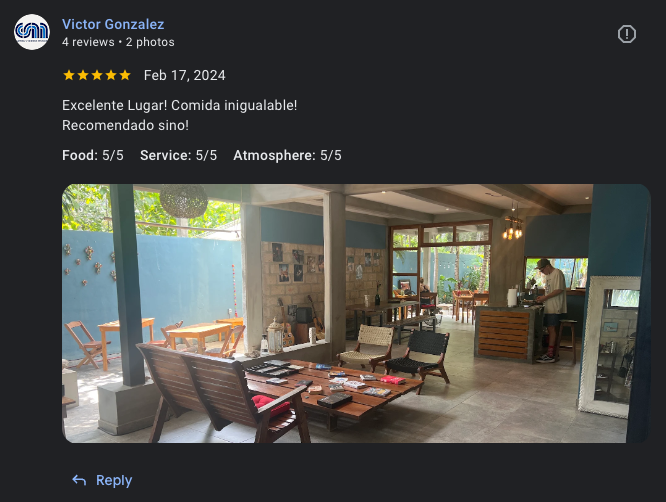Screen dimensions: 666x502
Task: Click the Feb 17, 2024 date
Action: pos(185,75)
